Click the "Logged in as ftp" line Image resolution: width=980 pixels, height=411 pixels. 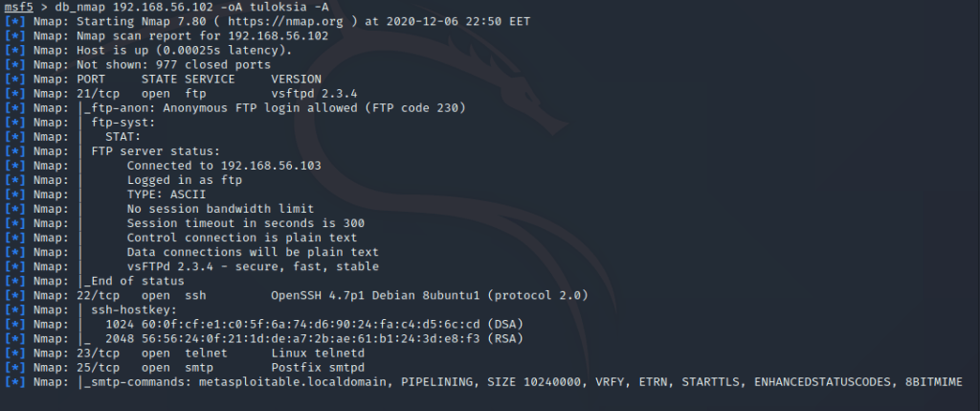tap(184, 179)
